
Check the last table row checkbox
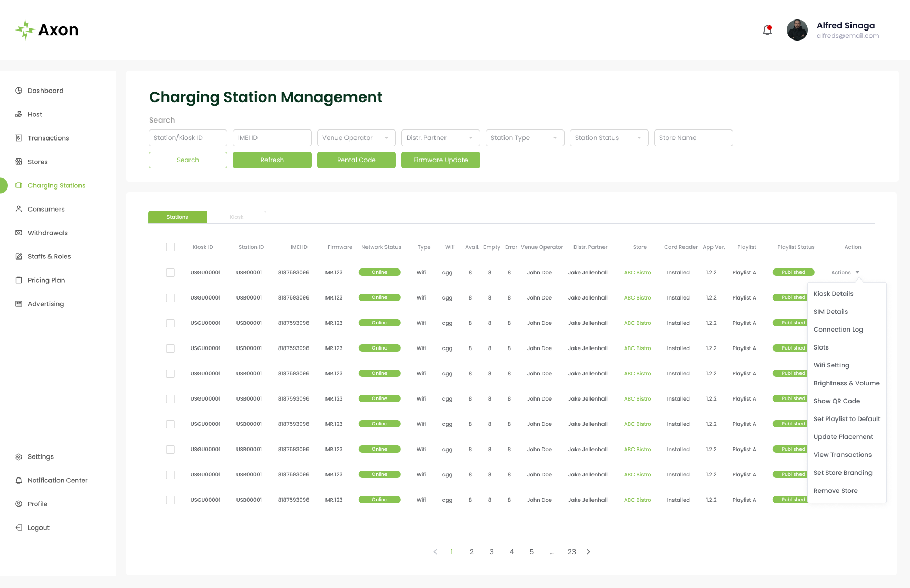[x=171, y=500]
